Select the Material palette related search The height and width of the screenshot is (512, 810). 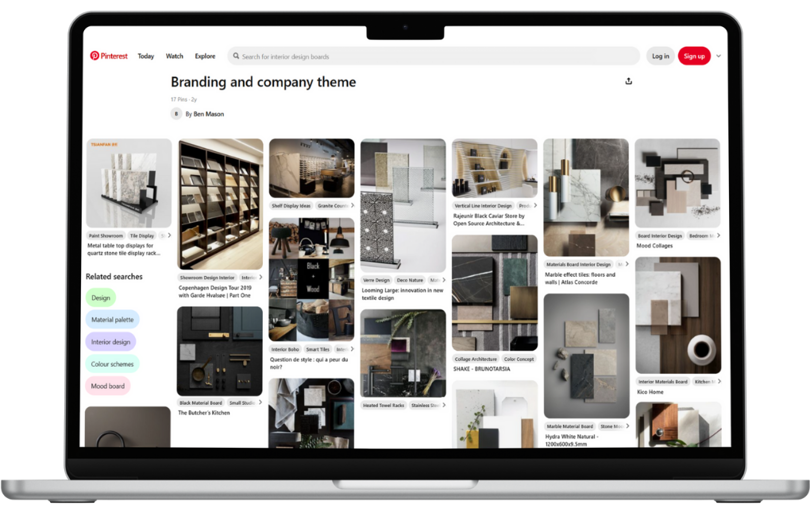point(112,320)
